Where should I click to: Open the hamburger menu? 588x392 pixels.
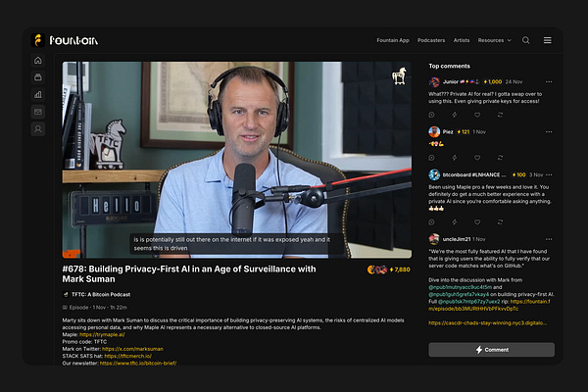click(548, 40)
